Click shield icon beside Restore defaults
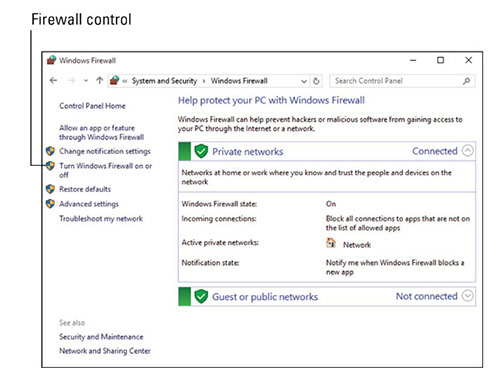Viewport: 500px width, 389px height. (x=50, y=189)
